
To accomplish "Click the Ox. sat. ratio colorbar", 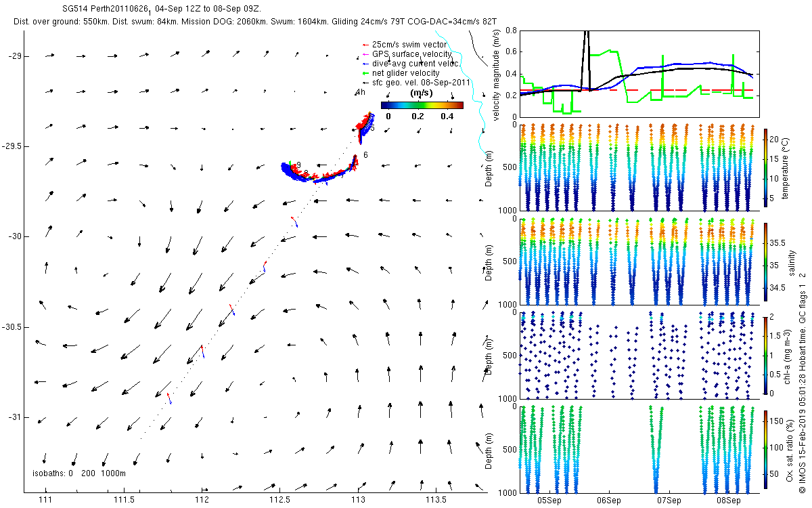I will pyautogui.click(x=766, y=450).
